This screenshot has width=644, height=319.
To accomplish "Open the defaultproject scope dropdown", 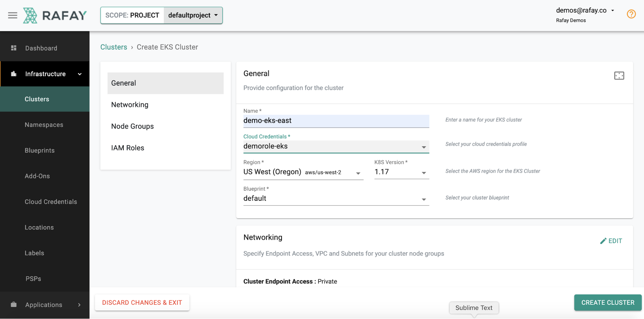I will pyautogui.click(x=193, y=15).
